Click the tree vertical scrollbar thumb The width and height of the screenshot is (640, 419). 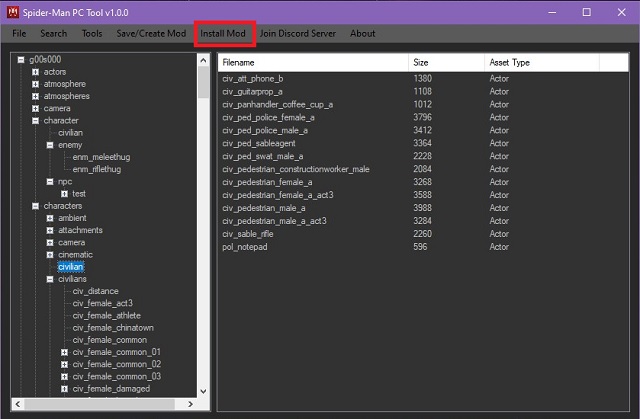point(203,82)
